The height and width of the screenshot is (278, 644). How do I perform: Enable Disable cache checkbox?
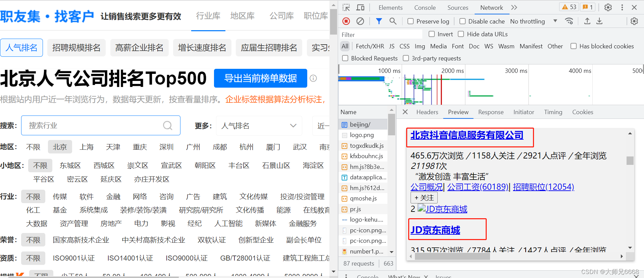click(463, 21)
